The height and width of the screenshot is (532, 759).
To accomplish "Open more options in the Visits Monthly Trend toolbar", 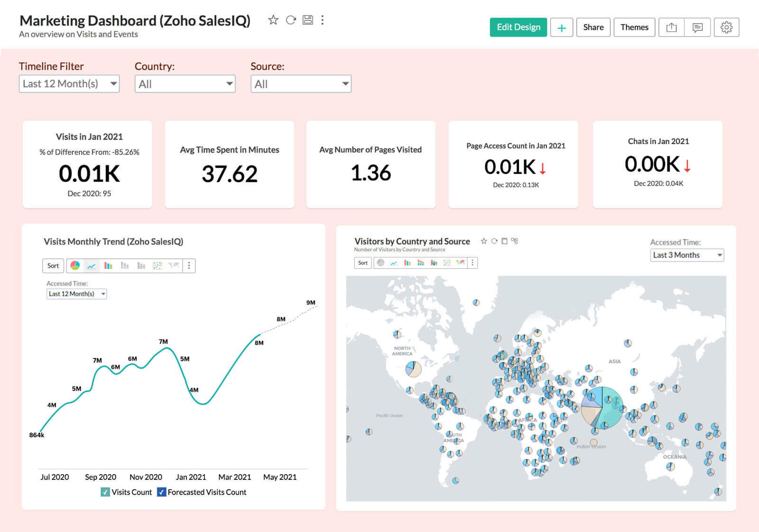I will 189,266.
